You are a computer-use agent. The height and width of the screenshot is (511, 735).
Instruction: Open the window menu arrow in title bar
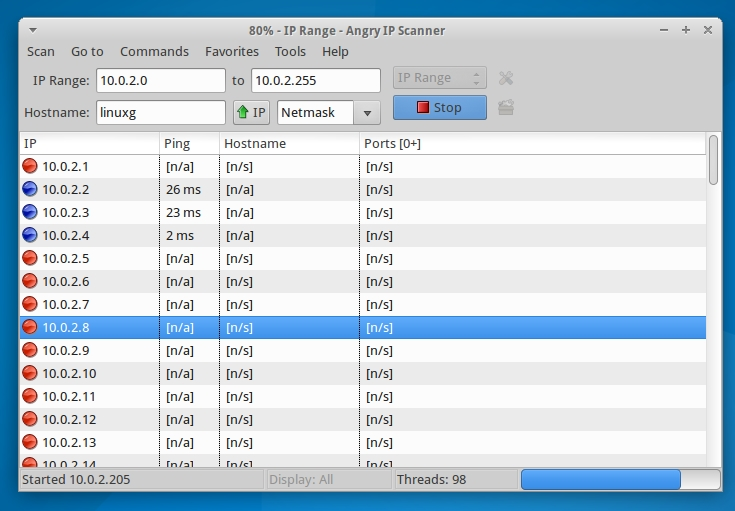tap(33, 30)
